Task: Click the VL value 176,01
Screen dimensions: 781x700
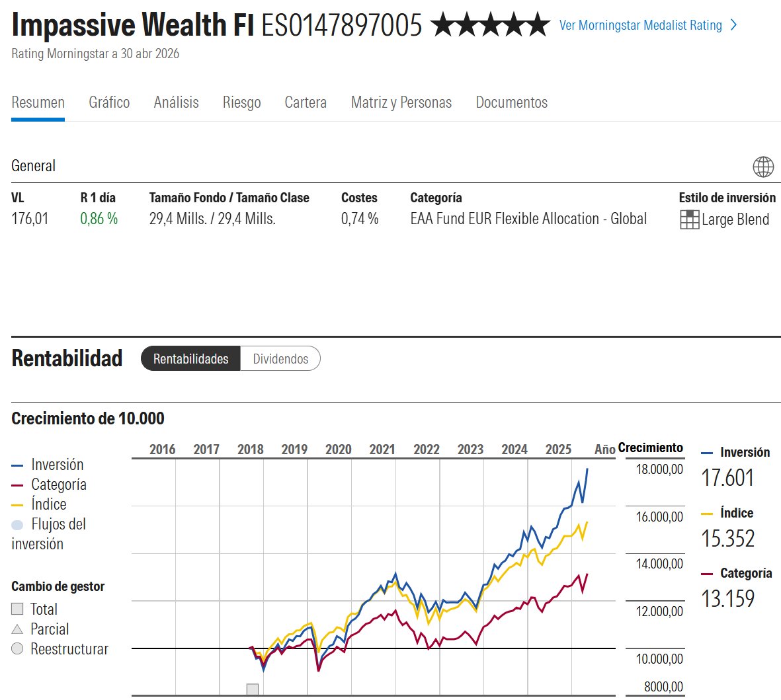Action: click(x=30, y=219)
